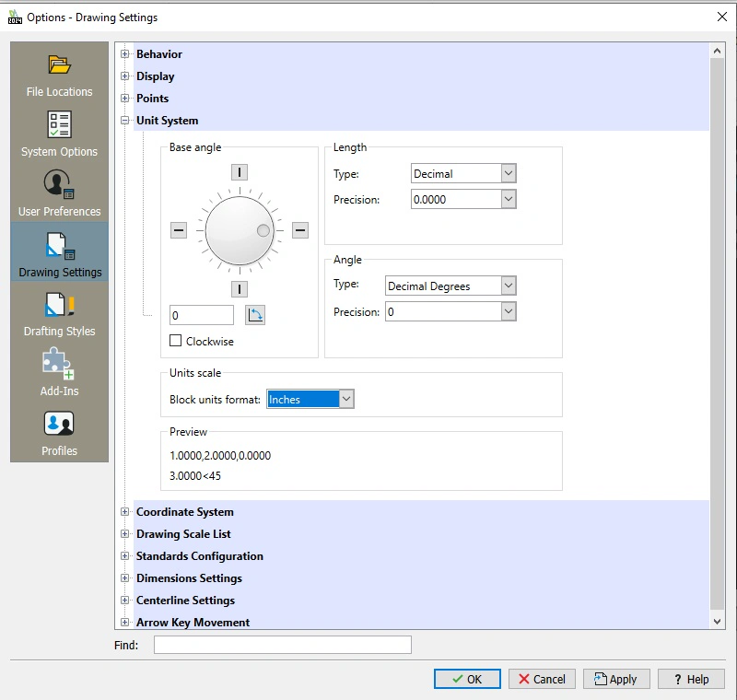Open Help for this dialog
Screen dimensions: 737x700
pos(691,679)
